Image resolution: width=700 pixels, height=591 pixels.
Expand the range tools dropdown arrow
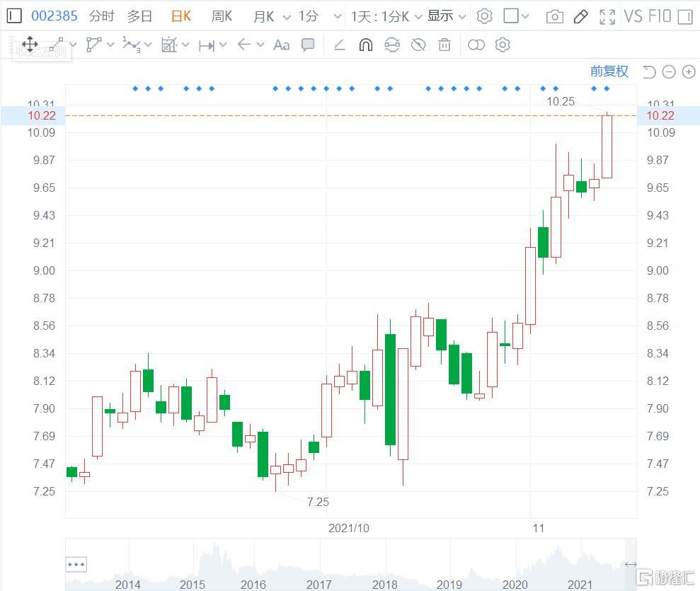click(x=223, y=45)
